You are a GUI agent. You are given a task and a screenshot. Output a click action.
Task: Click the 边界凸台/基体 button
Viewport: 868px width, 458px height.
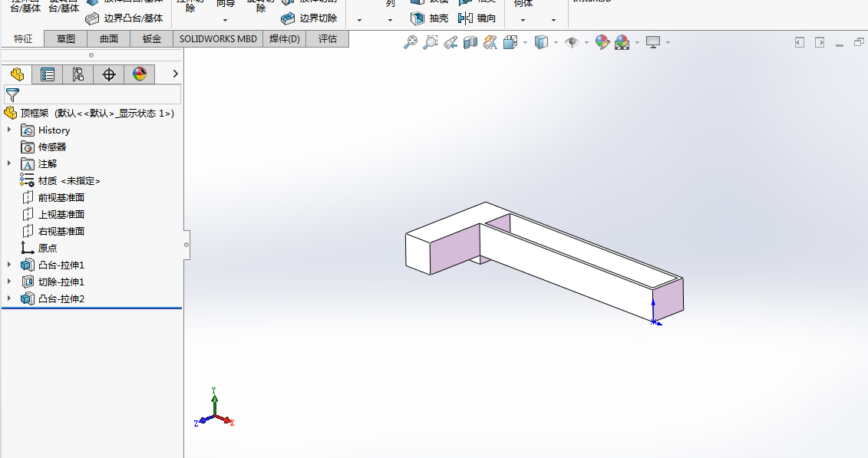point(124,18)
